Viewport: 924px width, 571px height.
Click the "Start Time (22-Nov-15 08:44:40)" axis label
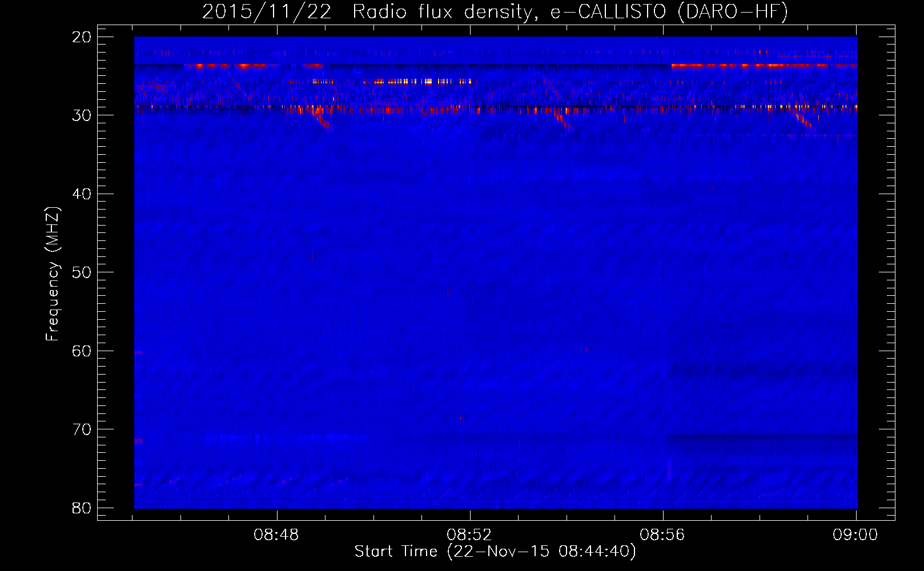pyautogui.click(x=495, y=552)
